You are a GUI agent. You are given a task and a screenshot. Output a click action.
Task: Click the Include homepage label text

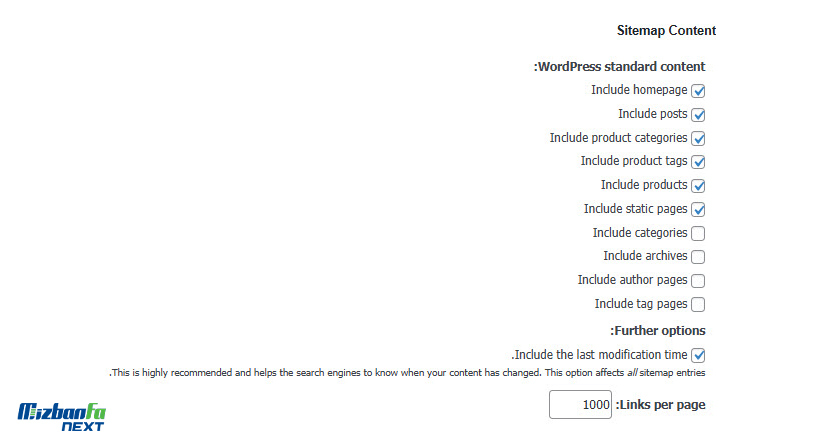point(639,90)
